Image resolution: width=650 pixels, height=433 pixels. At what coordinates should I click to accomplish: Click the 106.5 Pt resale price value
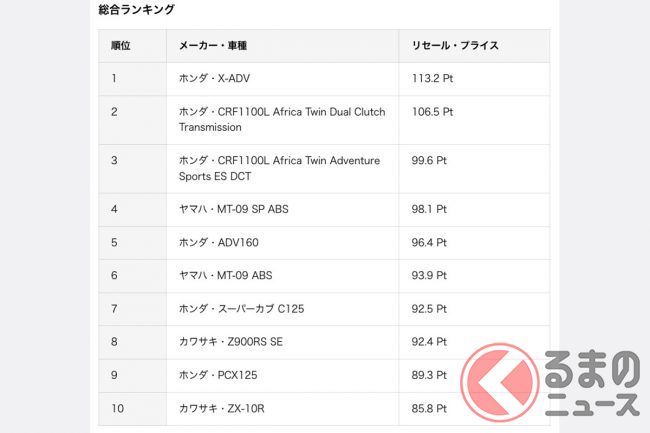[x=432, y=112]
